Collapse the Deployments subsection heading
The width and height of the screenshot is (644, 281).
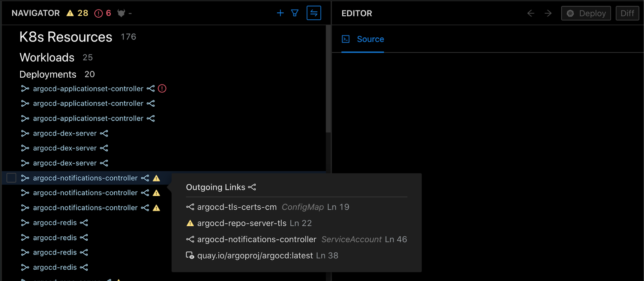(x=48, y=74)
